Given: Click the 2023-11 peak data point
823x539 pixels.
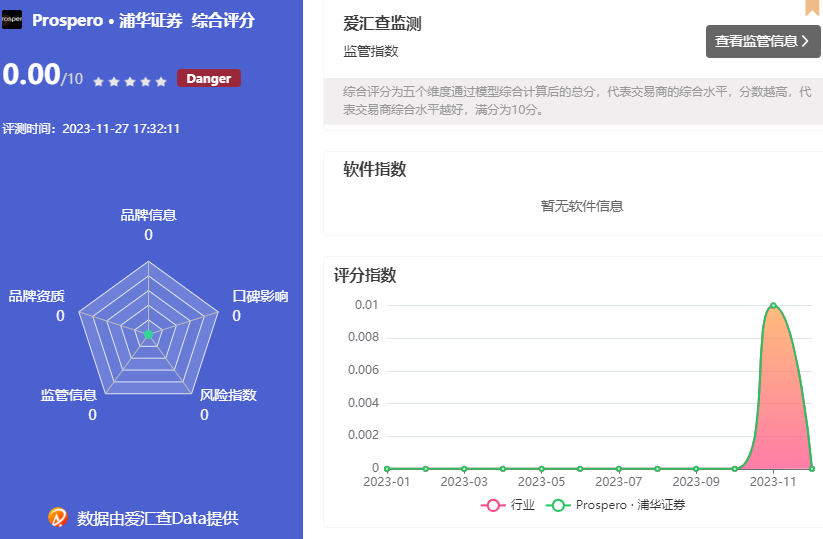Looking at the screenshot, I should coord(773,305).
